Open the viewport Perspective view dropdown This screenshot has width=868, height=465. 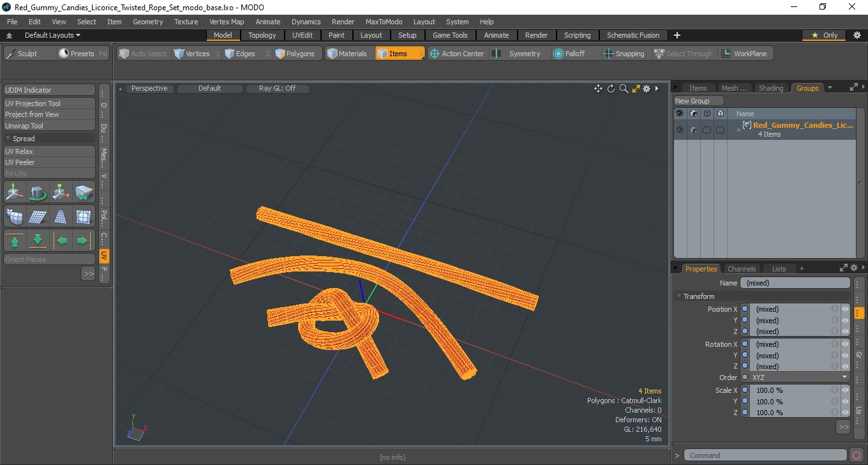click(x=149, y=89)
